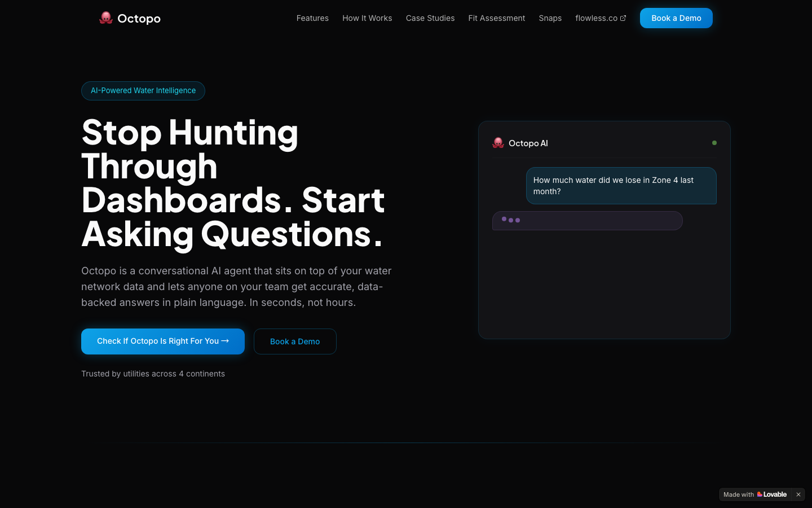Click the typing indicator bubble with dots
The image size is (812, 508).
click(588, 221)
